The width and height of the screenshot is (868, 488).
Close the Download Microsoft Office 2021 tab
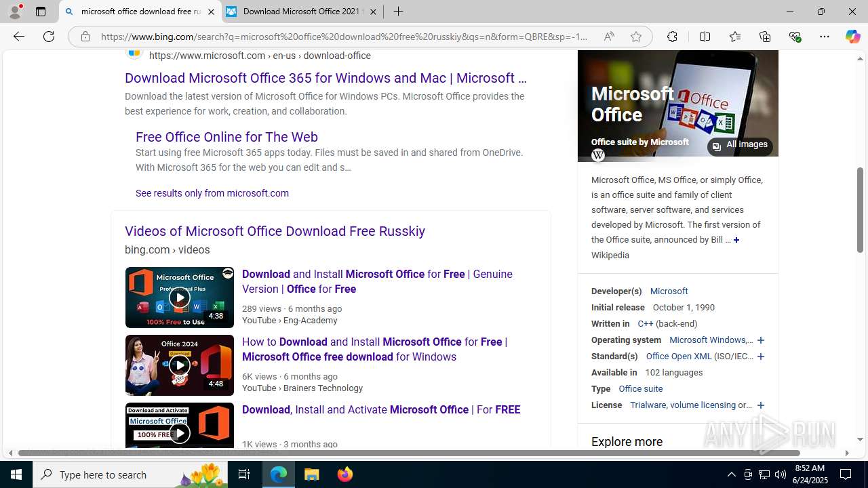373,12
